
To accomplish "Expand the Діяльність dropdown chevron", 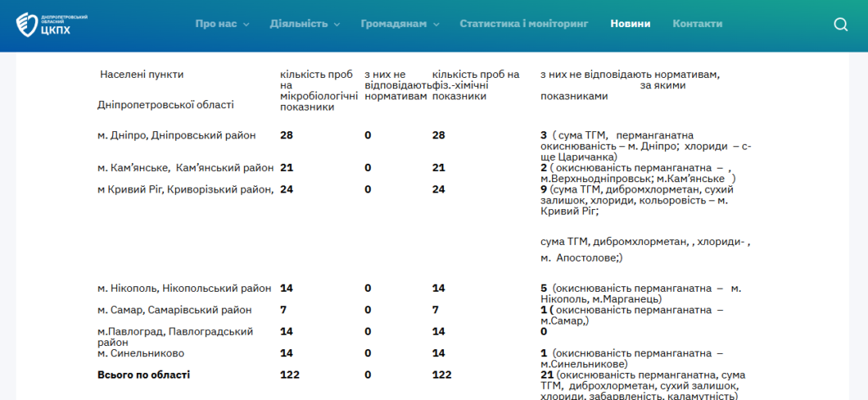I will pos(337,25).
